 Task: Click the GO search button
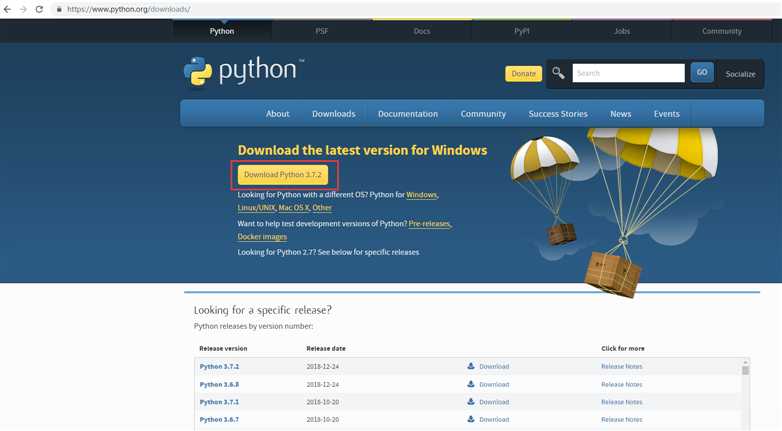tap(702, 73)
